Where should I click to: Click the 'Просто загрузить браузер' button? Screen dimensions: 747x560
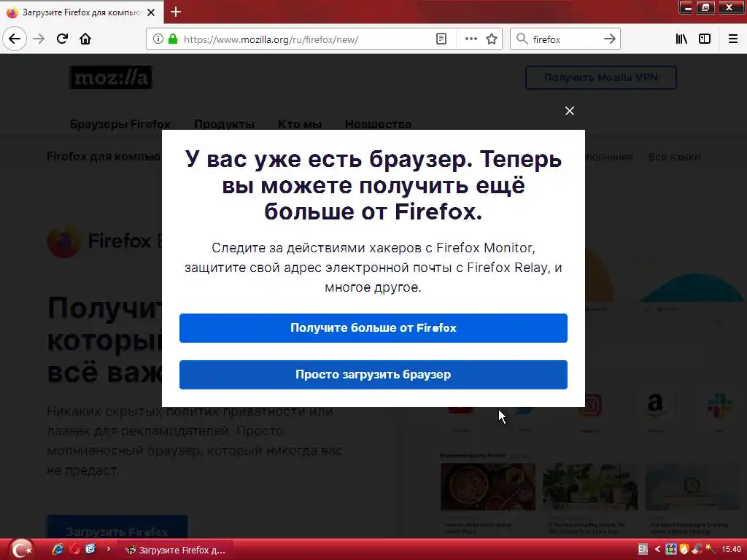tap(373, 375)
